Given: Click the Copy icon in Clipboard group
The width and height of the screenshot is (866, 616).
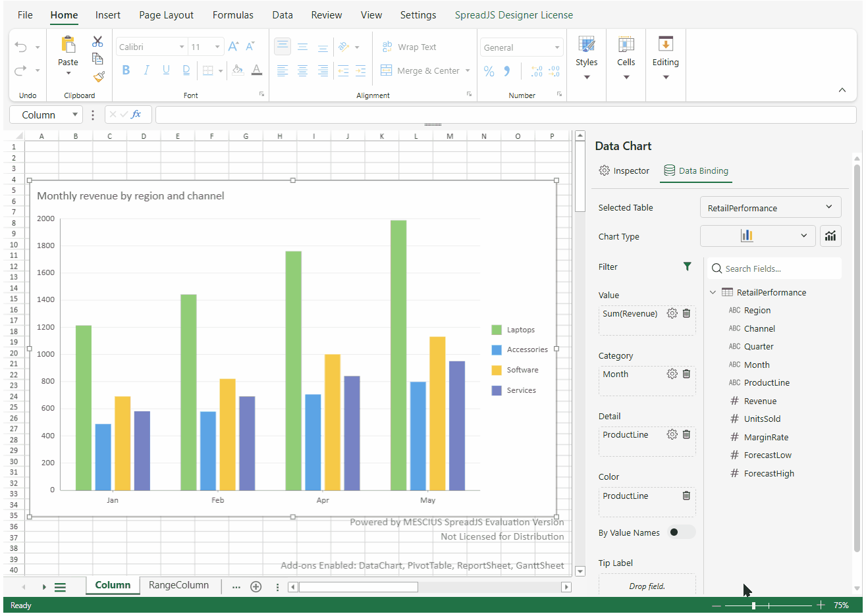Looking at the screenshot, I should click(97, 59).
